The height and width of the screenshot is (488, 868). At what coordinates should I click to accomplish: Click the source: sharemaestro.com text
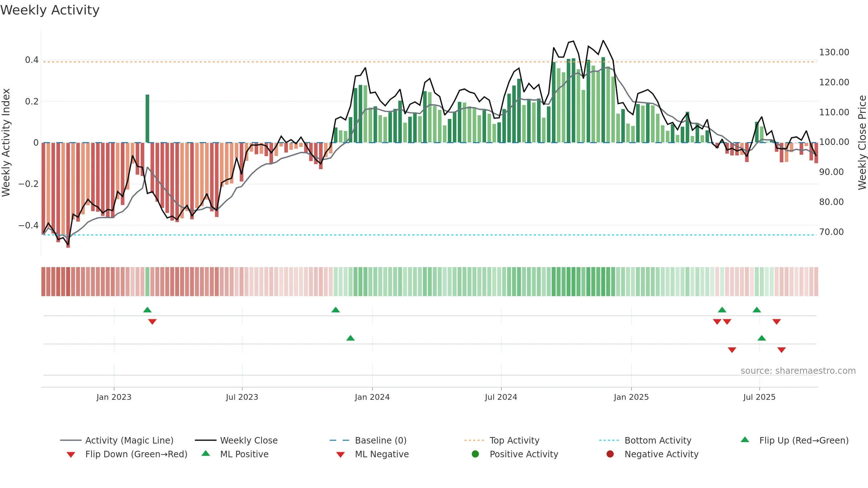[x=798, y=371]
